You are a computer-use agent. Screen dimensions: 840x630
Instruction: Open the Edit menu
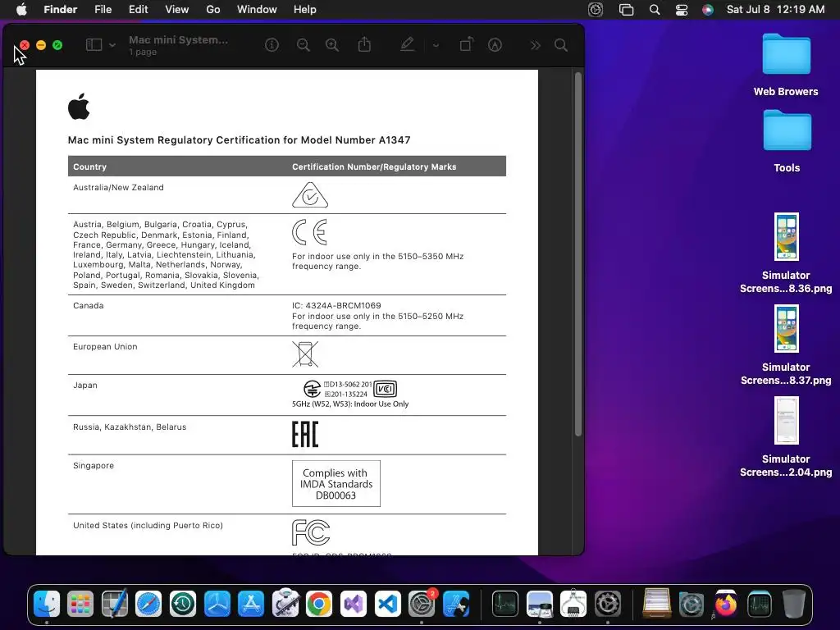pos(138,10)
